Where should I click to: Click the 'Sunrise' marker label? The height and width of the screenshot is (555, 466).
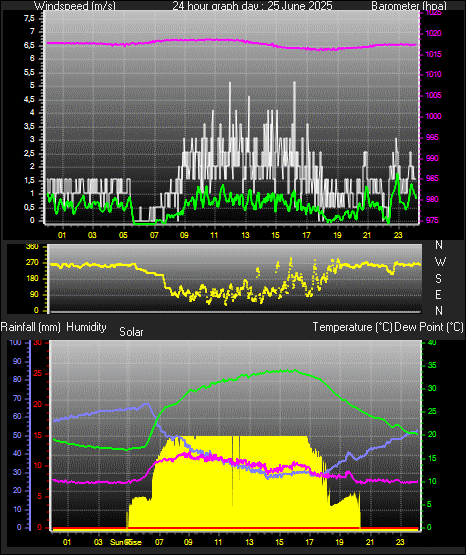click(x=126, y=542)
